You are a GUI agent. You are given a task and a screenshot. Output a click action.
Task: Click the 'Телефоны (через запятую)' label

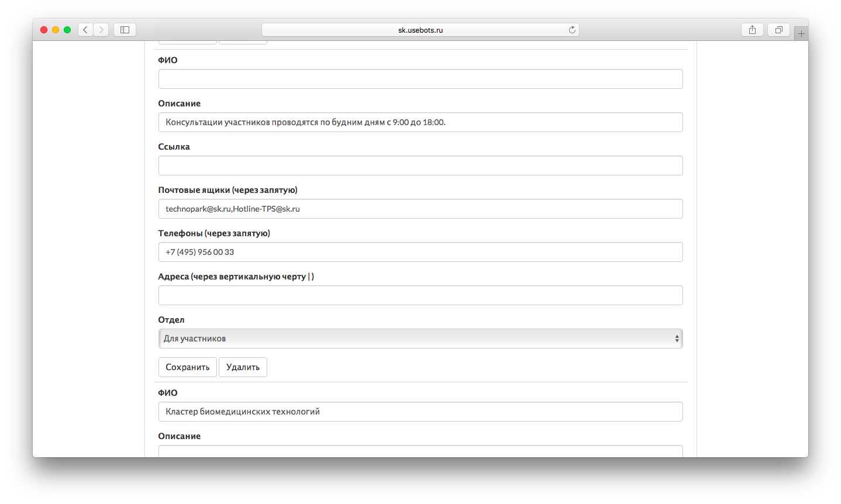(x=214, y=233)
